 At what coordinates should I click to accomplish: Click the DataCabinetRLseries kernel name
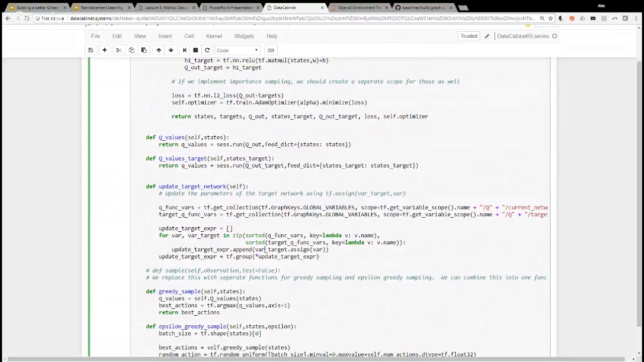click(x=523, y=36)
